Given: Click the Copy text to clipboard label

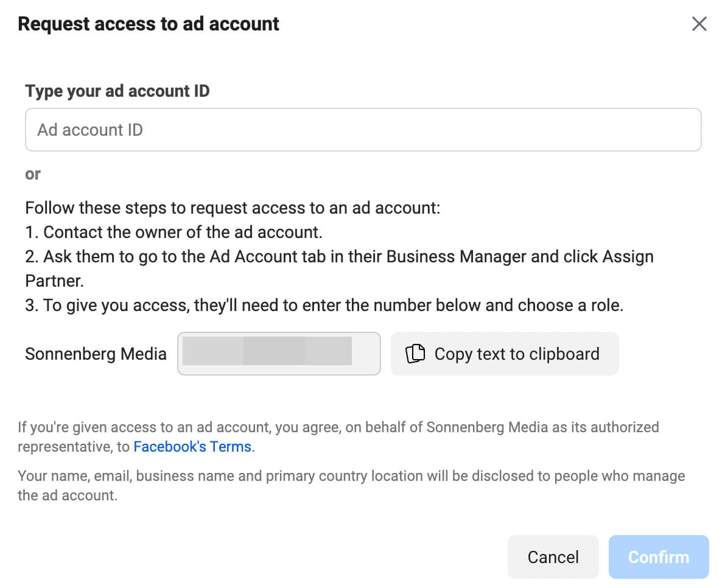Looking at the screenshot, I should point(516,354).
